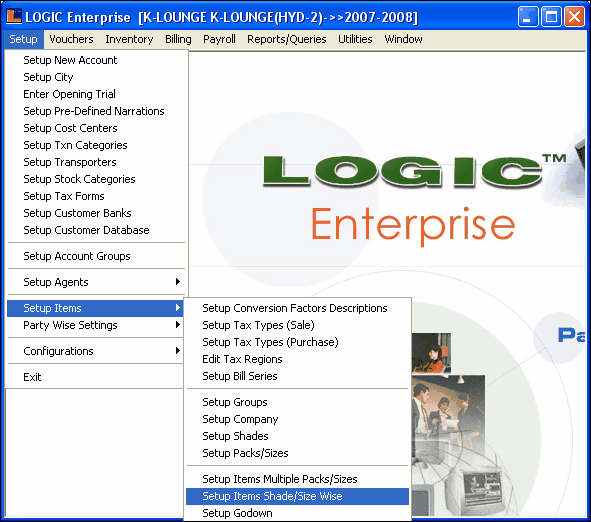Open the Setup menu
Screen dimensions: 591x522
pyautogui.click(x=23, y=39)
